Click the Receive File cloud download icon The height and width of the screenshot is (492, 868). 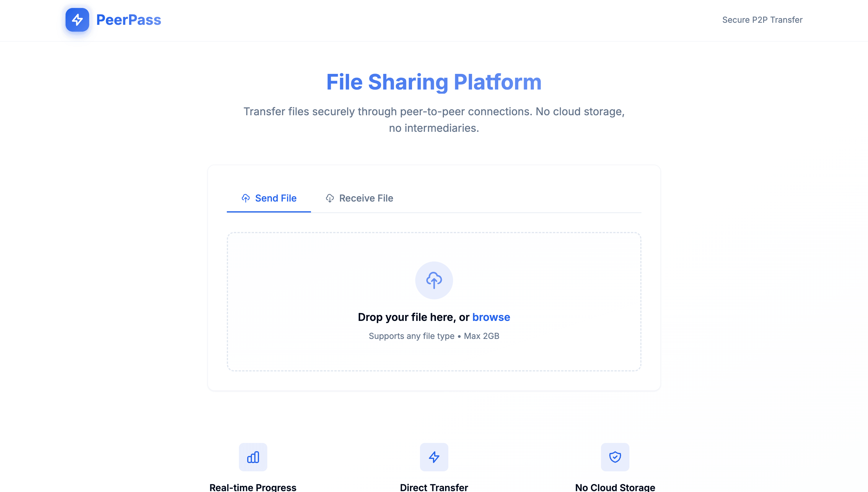pyautogui.click(x=330, y=198)
